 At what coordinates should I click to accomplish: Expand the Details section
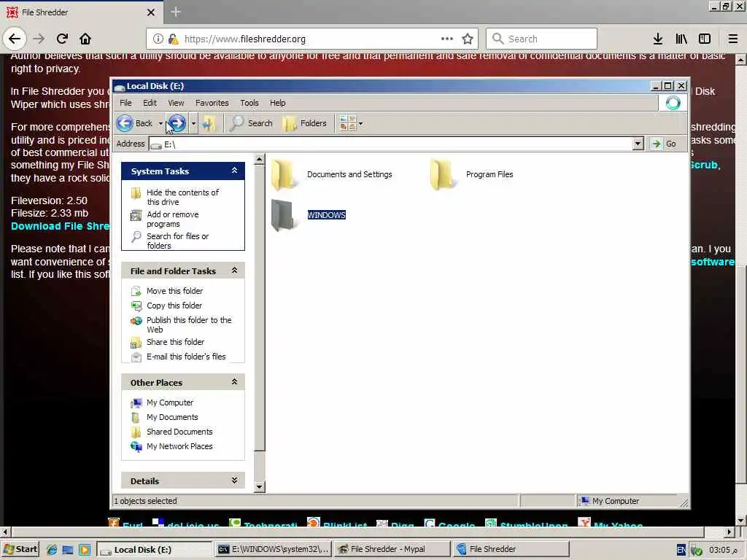pyautogui.click(x=234, y=481)
